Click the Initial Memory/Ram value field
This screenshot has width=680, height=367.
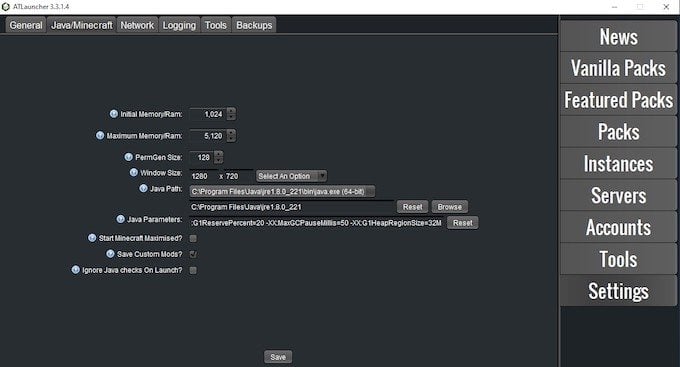[208, 114]
